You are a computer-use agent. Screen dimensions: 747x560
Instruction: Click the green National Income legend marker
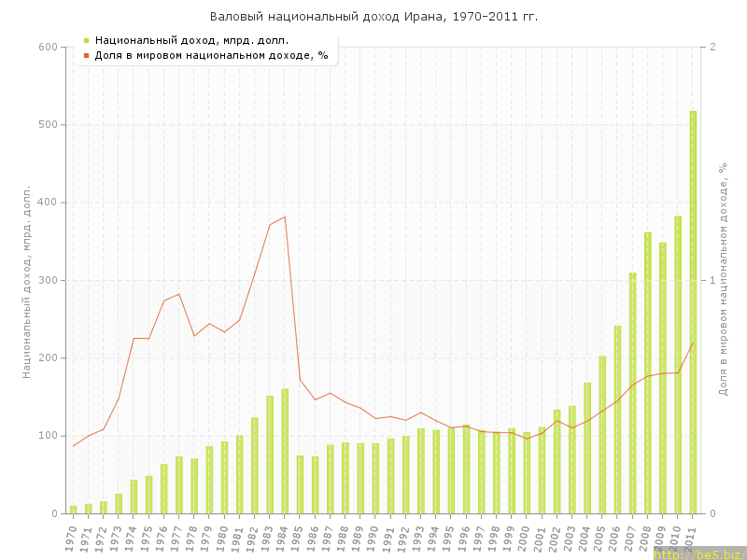86,40
